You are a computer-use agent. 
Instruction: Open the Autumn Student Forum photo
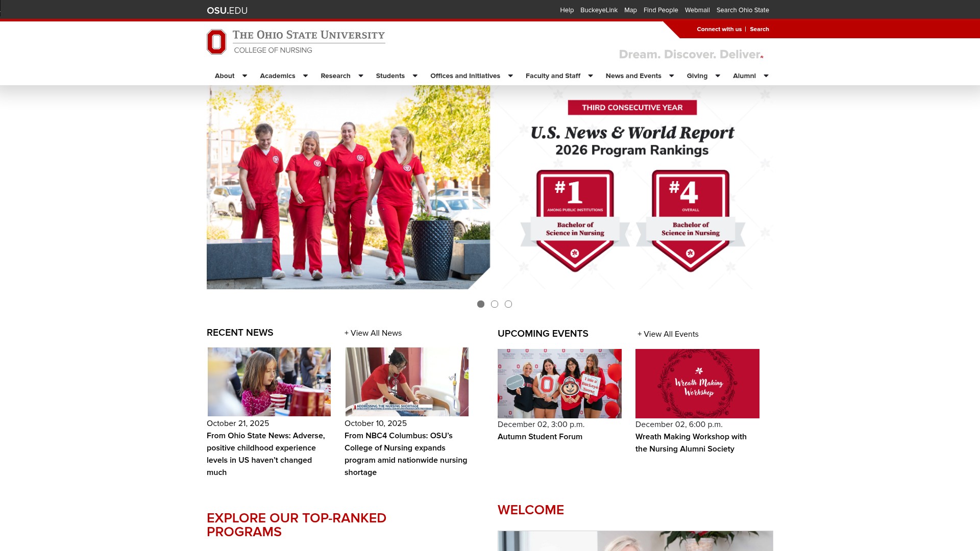click(x=559, y=384)
